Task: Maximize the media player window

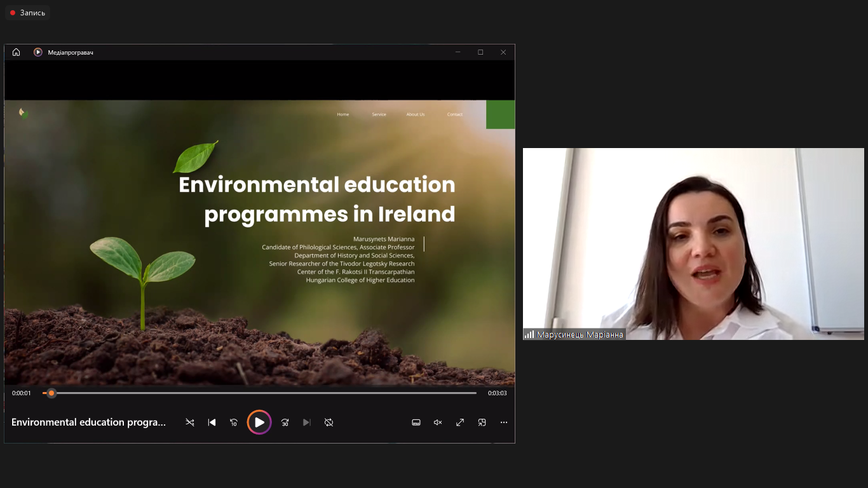Action: tap(480, 52)
